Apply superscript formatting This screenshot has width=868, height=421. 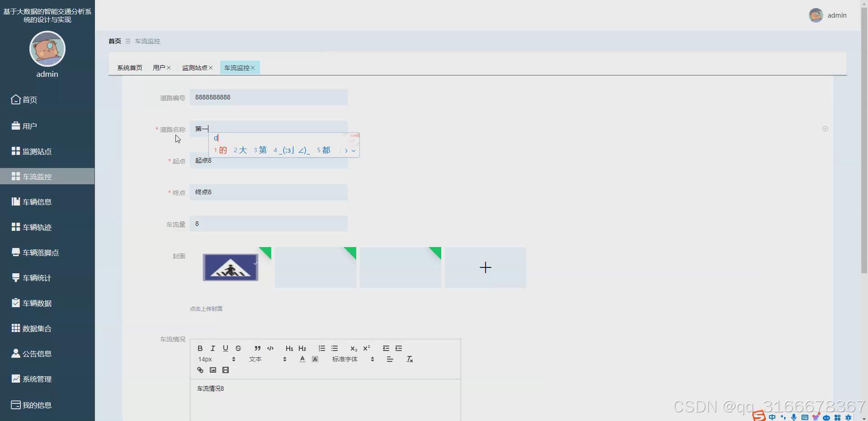[x=367, y=348]
